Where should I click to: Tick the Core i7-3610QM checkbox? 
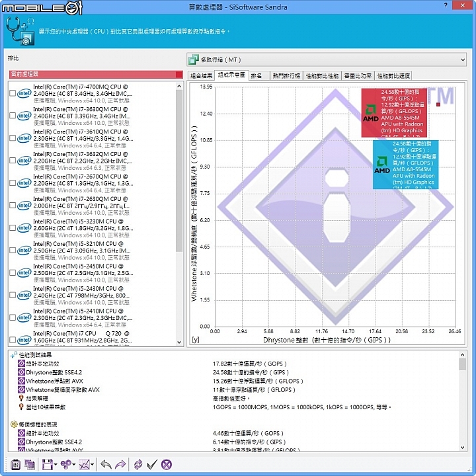(x=13, y=138)
